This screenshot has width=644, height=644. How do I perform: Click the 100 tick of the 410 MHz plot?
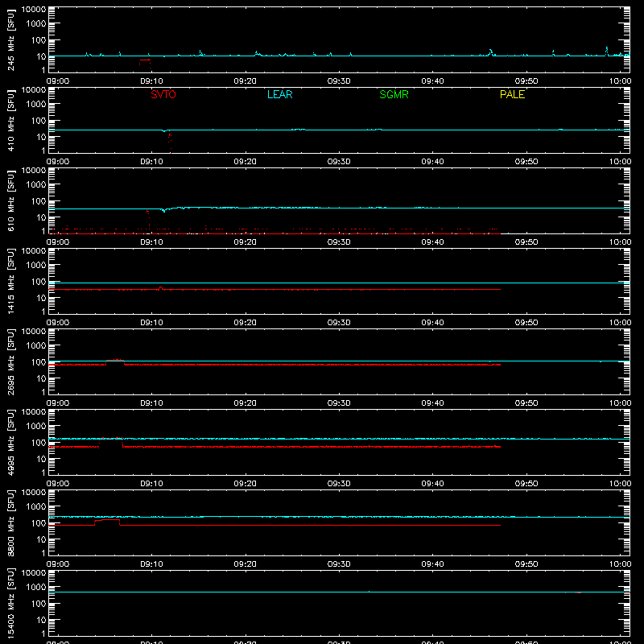tap(39, 120)
